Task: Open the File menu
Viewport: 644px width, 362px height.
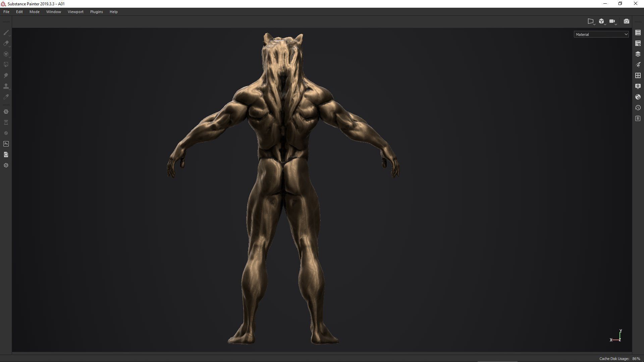Action: tap(6, 12)
